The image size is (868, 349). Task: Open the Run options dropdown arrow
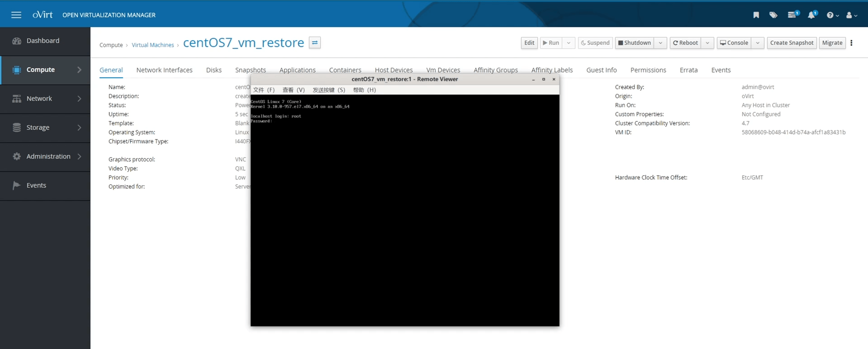(569, 43)
